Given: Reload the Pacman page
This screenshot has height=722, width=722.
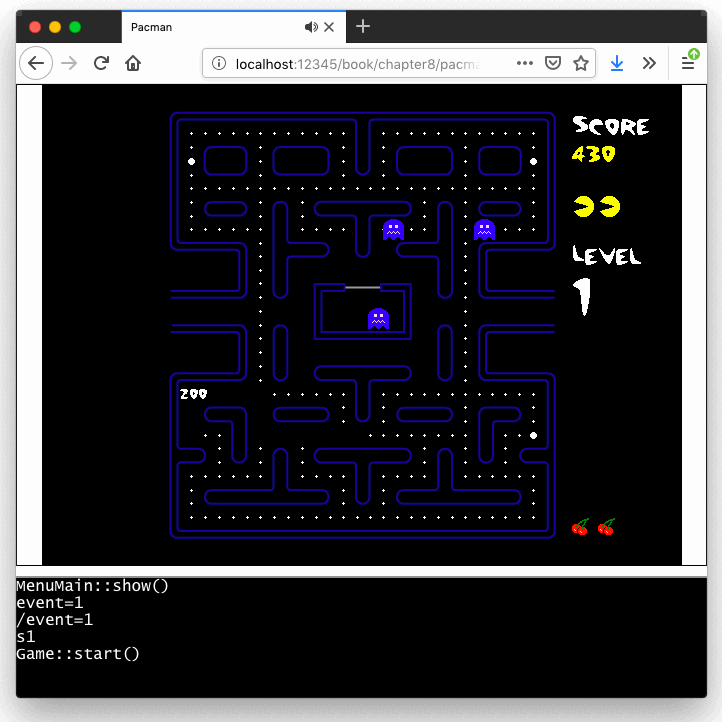Looking at the screenshot, I should [101, 63].
